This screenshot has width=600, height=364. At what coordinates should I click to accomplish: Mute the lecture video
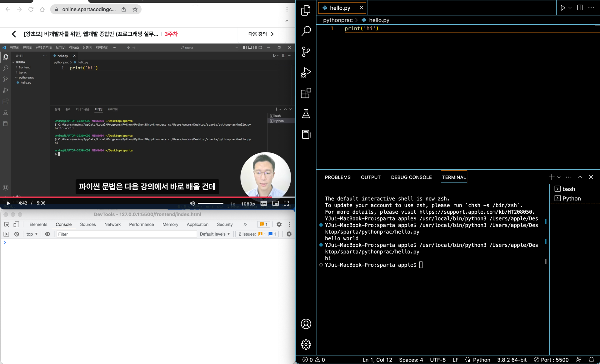tap(192, 203)
